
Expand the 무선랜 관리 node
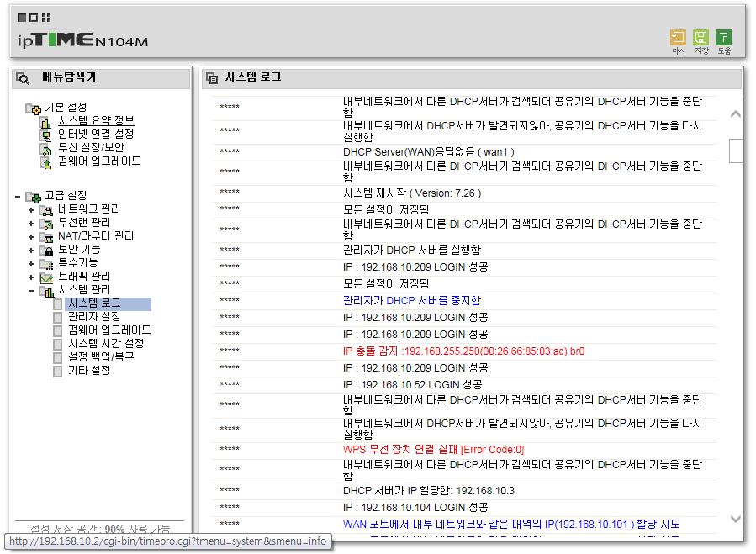pos(31,224)
